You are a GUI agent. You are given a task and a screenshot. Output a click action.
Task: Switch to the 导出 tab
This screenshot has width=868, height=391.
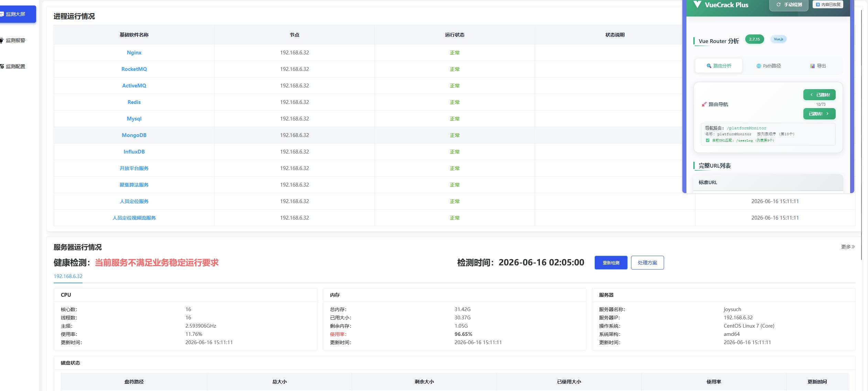pos(818,66)
